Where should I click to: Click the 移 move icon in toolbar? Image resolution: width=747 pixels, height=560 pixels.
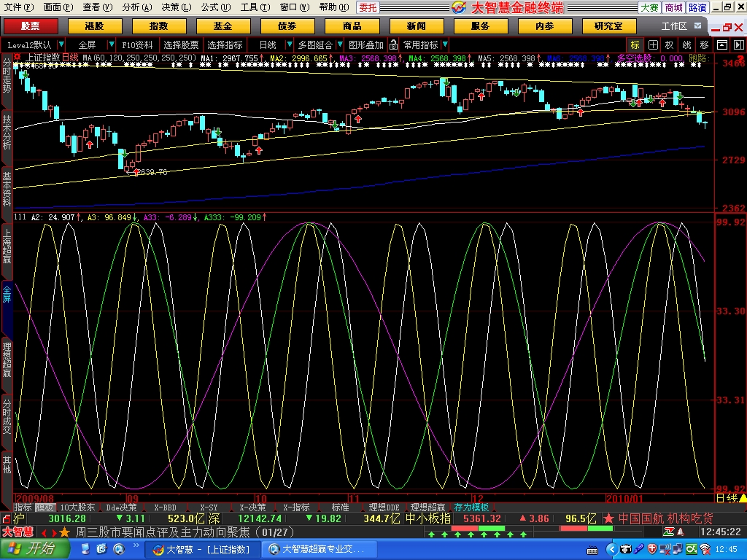[704, 44]
